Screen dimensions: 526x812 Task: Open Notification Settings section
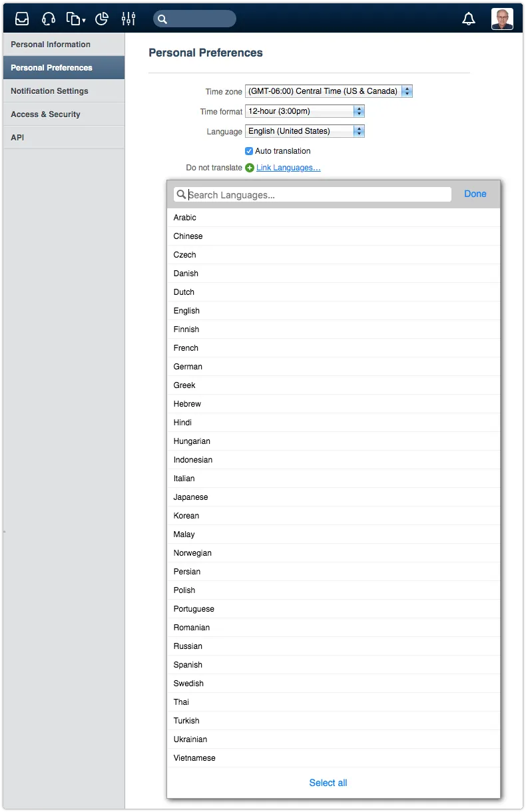pyautogui.click(x=64, y=91)
